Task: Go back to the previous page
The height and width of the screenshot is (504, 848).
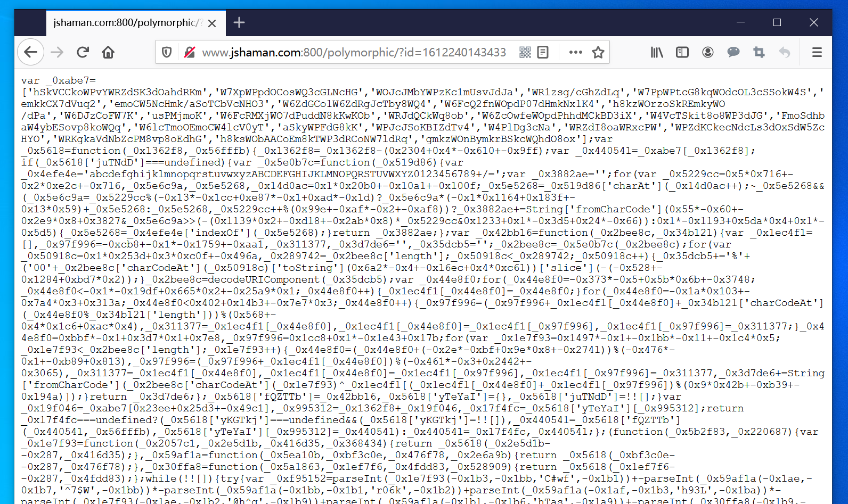Action: (31, 52)
